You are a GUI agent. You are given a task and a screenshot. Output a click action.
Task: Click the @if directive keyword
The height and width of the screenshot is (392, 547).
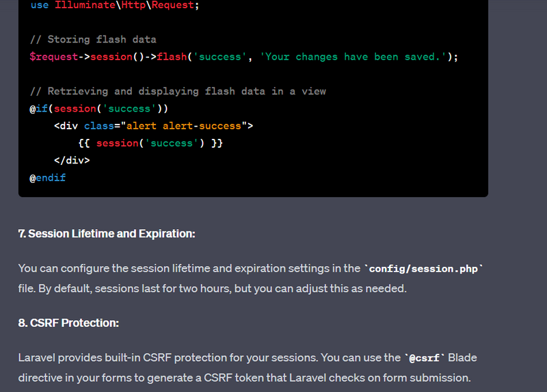coord(39,109)
